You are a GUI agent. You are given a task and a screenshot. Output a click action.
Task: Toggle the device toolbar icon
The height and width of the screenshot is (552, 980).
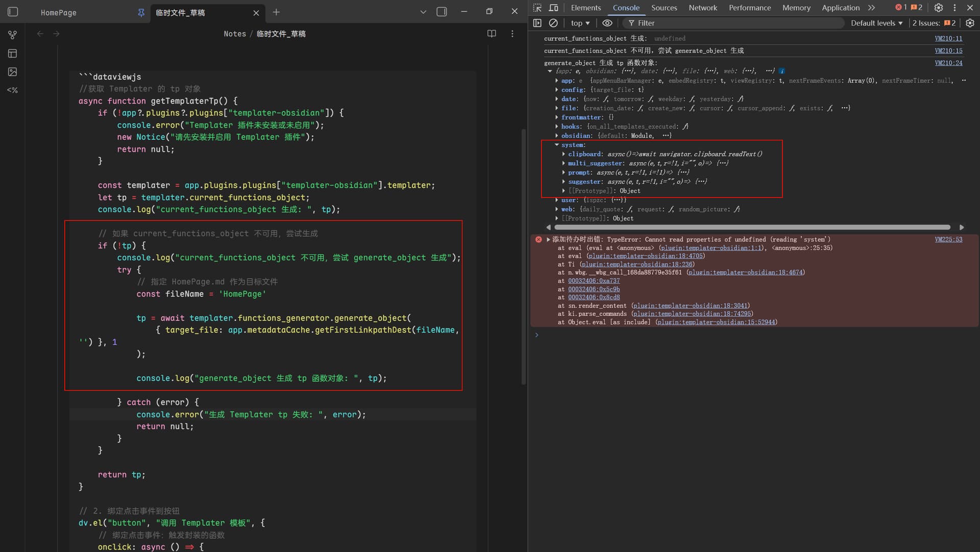pyautogui.click(x=553, y=8)
